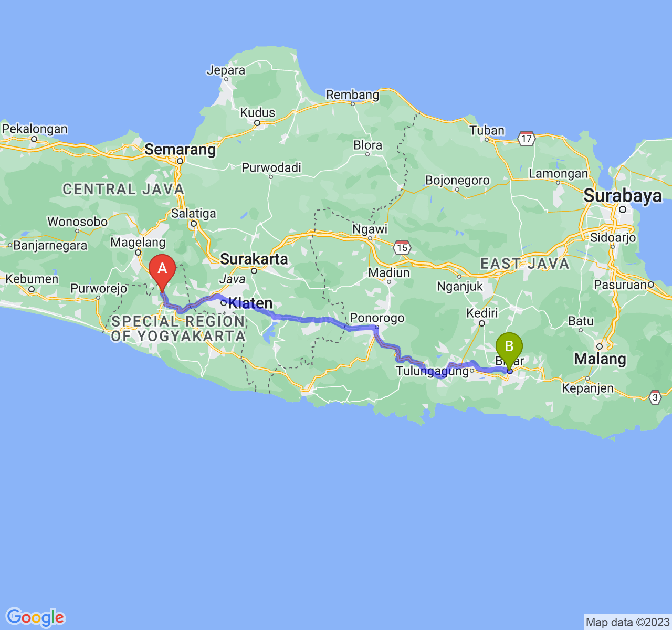This screenshot has height=630, width=672.
Task: Click the Pekalongan town label
Action: 35,129
